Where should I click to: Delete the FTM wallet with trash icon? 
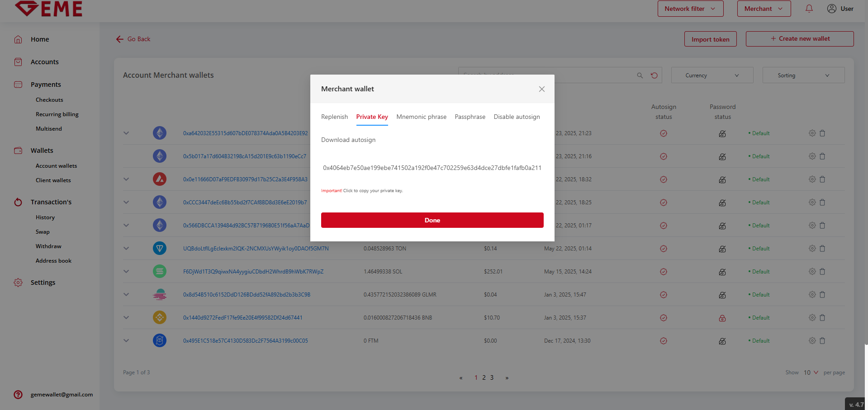[822, 341]
